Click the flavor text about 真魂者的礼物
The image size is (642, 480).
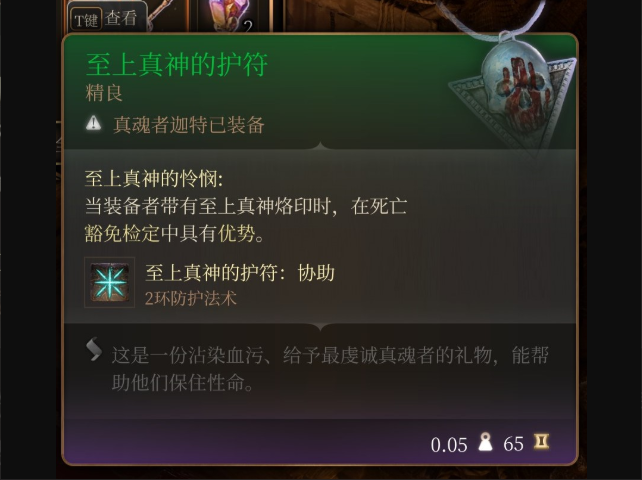[330, 369]
